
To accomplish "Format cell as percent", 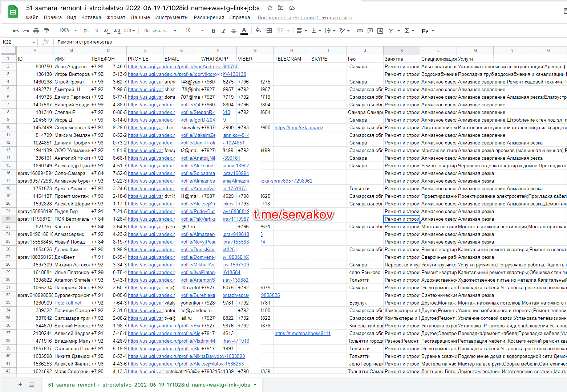I will point(97,31).
